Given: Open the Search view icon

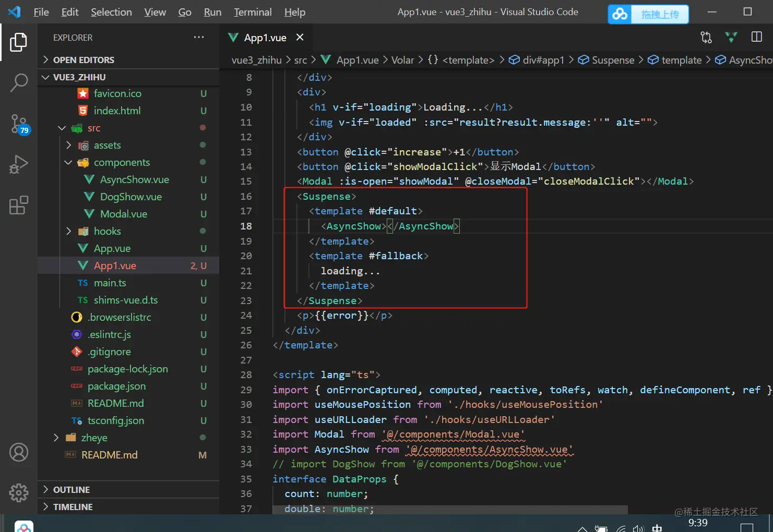Looking at the screenshot, I should click(19, 82).
